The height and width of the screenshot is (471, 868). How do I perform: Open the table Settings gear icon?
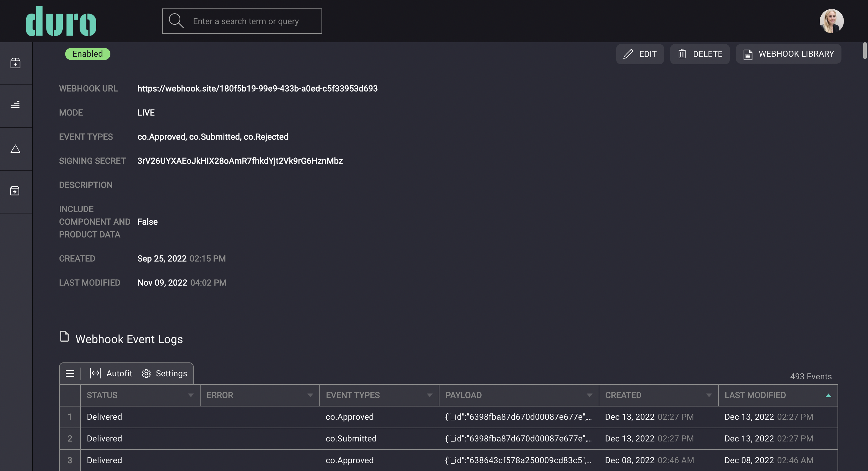coord(146,373)
